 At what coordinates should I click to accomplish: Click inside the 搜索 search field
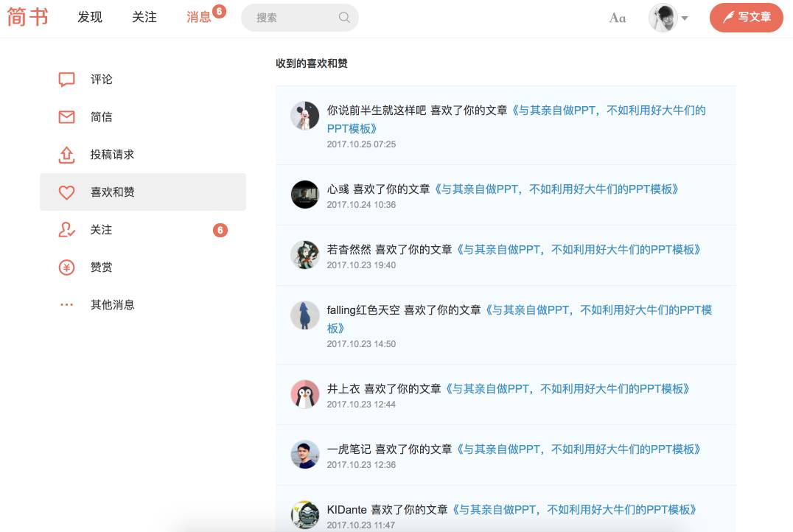(x=295, y=17)
